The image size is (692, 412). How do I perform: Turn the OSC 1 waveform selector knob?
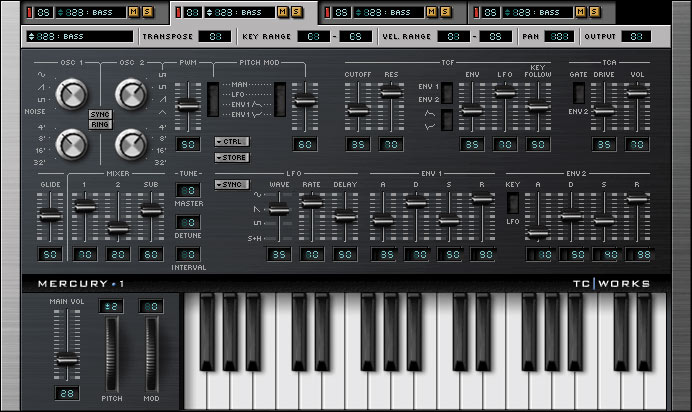pyautogui.click(x=71, y=94)
